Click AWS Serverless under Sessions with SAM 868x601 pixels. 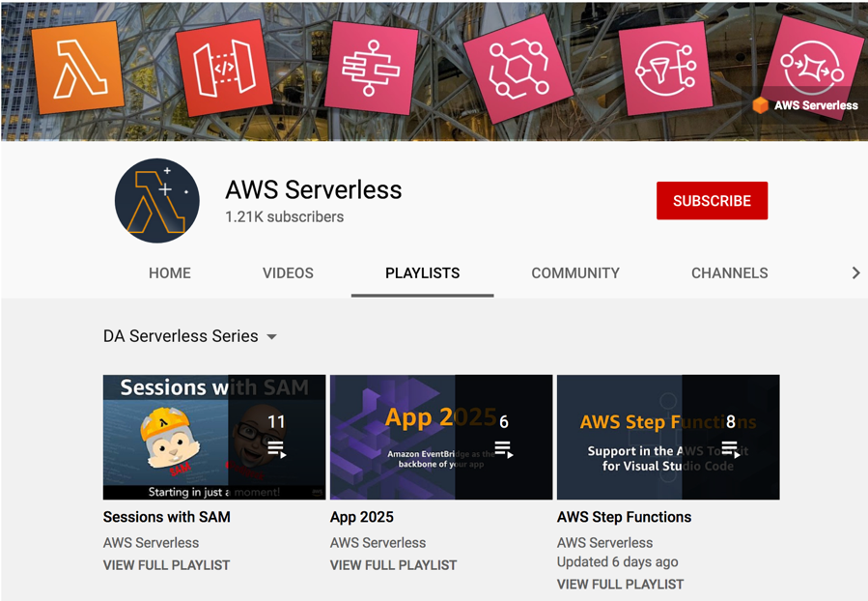pyautogui.click(x=152, y=543)
